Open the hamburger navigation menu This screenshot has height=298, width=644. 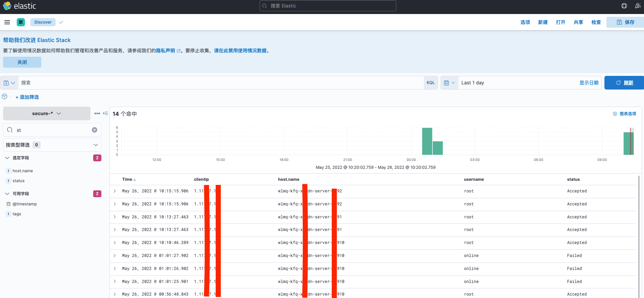tap(7, 22)
